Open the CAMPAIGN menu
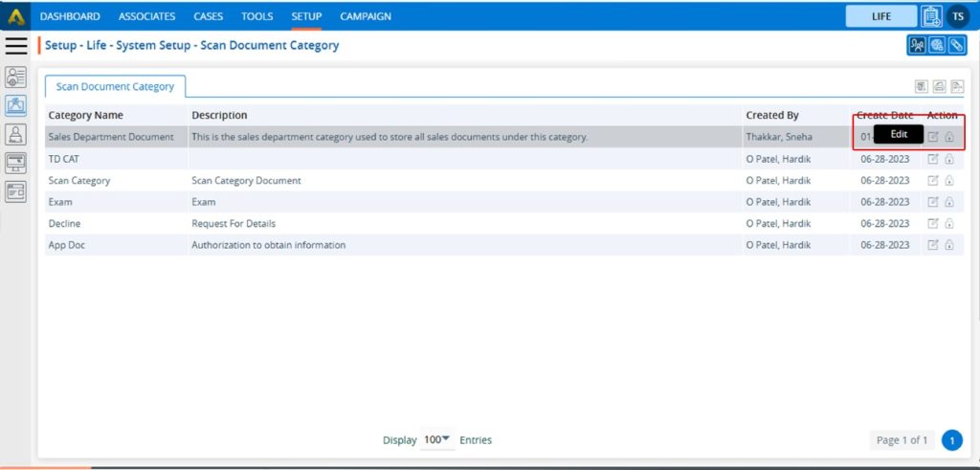The width and height of the screenshot is (980, 470). click(x=366, y=16)
